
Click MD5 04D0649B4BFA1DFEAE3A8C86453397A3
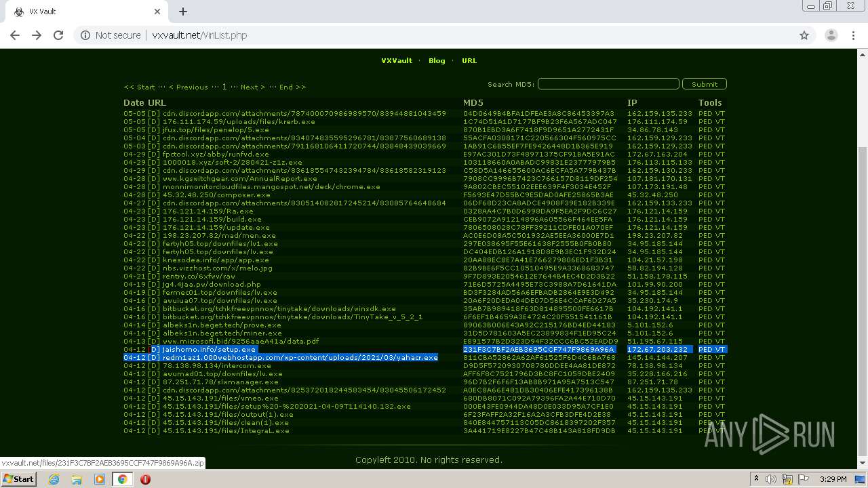538,113
